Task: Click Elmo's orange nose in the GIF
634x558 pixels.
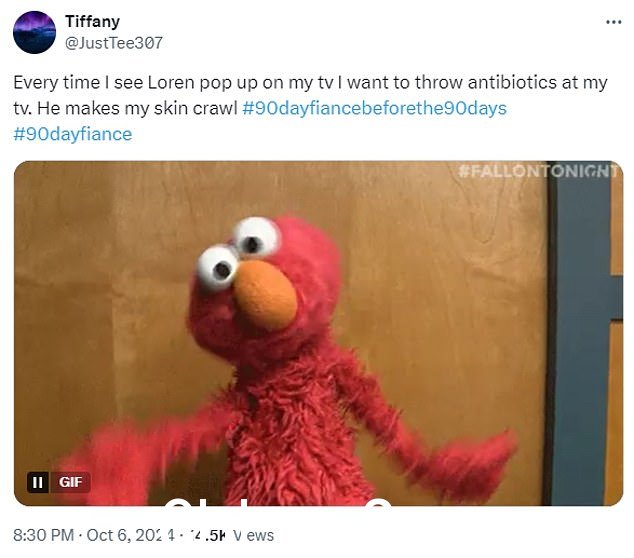Action: tap(266, 294)
